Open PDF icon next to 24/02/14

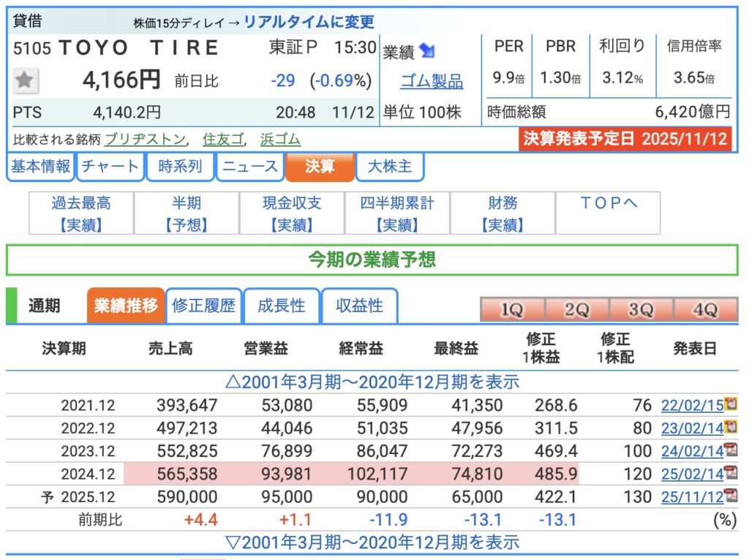(x=730, y=450)
